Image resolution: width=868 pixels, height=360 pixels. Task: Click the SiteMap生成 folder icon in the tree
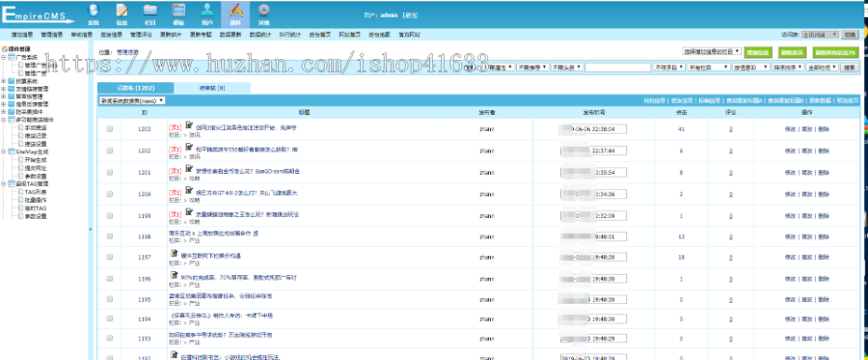pos(12,152)
